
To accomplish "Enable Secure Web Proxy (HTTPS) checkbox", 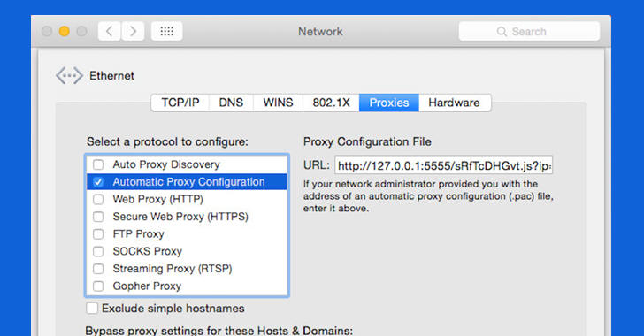I will [x=98, y=217].
